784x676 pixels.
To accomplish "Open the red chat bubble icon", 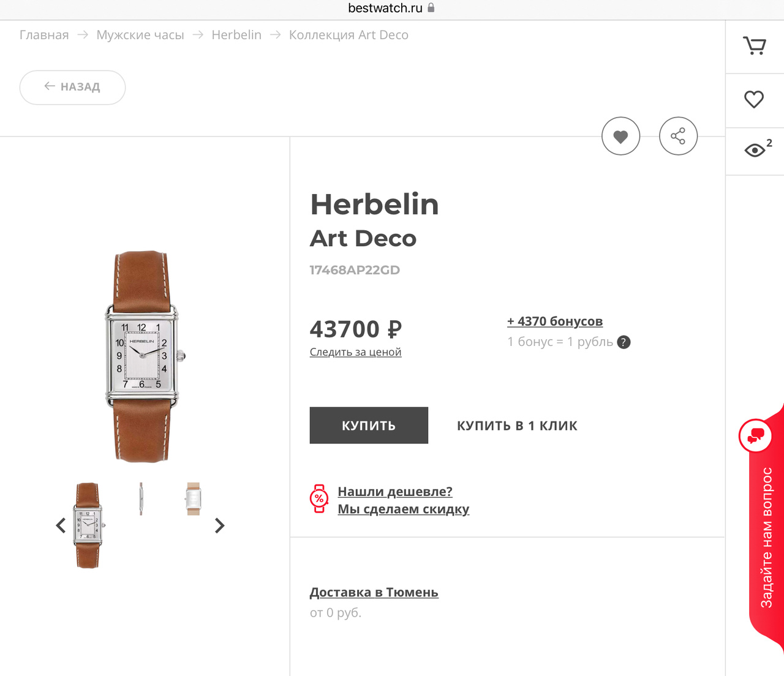I will coord(756,435).
